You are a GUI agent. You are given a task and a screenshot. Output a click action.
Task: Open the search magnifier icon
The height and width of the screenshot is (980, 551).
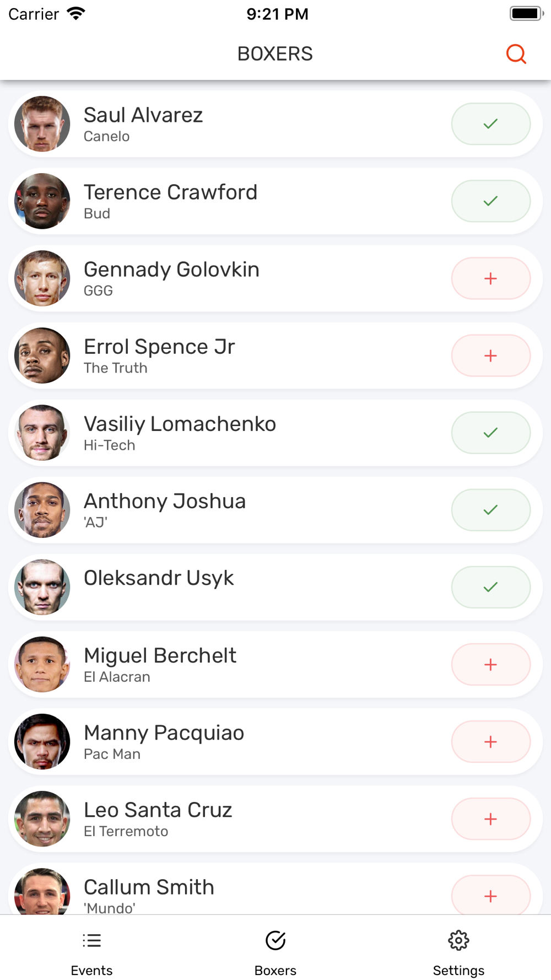516,54
